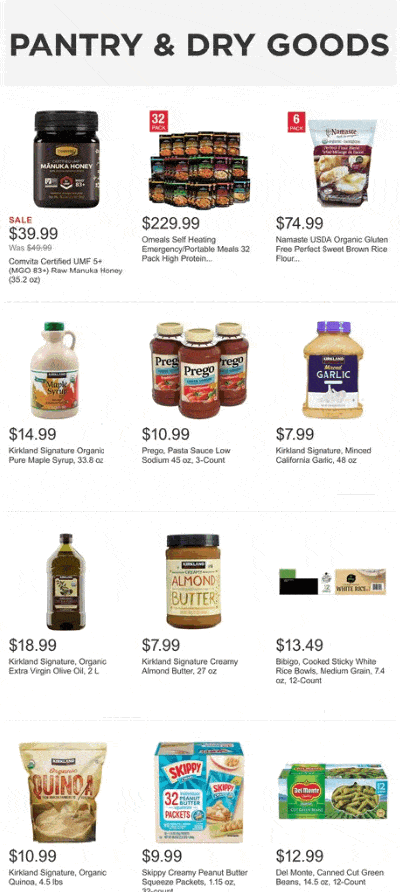Click the Omeals 32 pack meals image
The width and height of the screenshot is (400, 892).
[x=200, y=170]
